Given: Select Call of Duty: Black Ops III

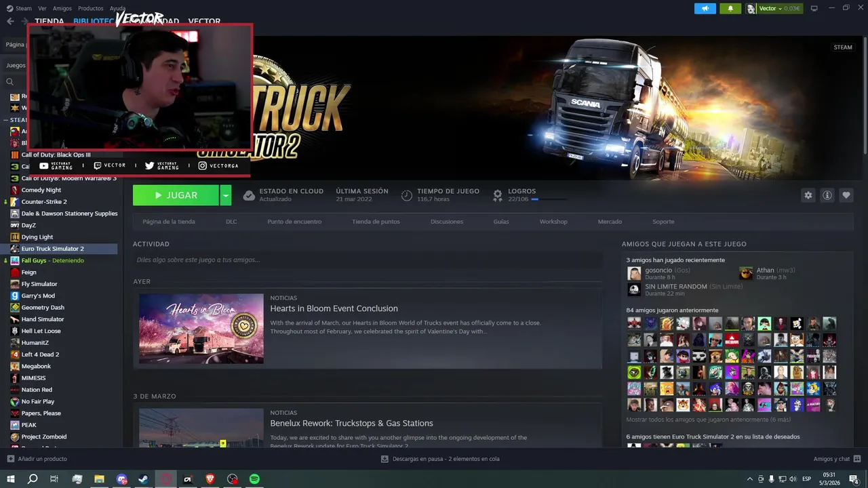Looking at the screenshot, I should pyautogui.click(x=56, y=155).
